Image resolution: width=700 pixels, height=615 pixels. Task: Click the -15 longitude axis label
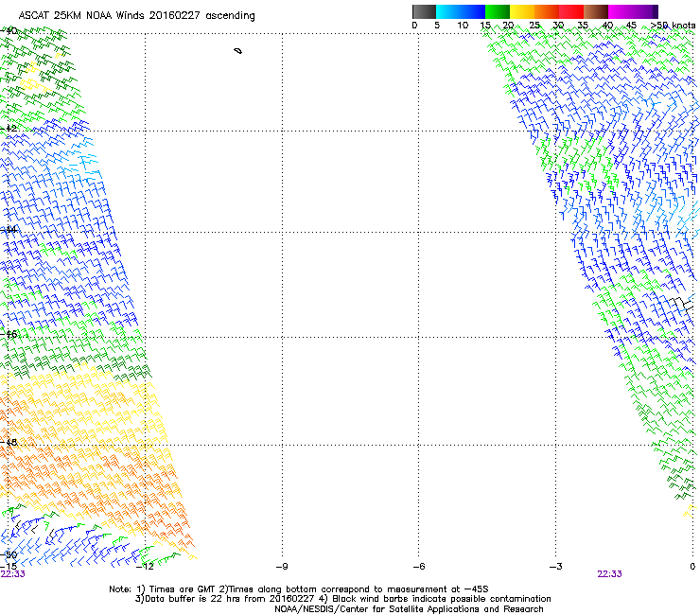[x=9, y=567]
